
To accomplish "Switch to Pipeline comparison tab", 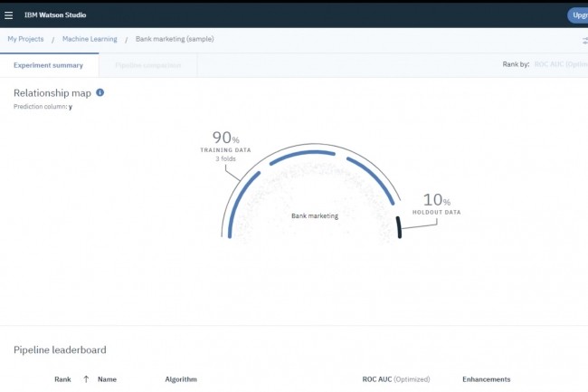I will (x=147, y=65).
